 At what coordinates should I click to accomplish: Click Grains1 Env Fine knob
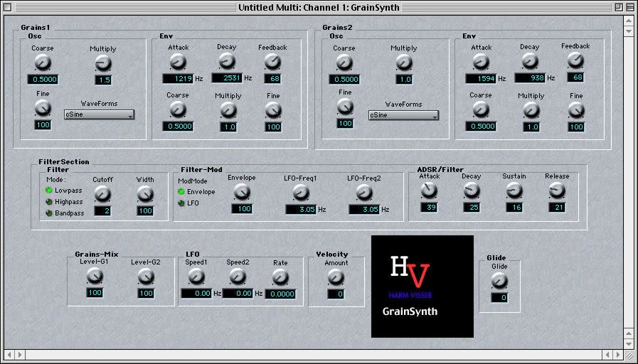click(x=273, y=109)
